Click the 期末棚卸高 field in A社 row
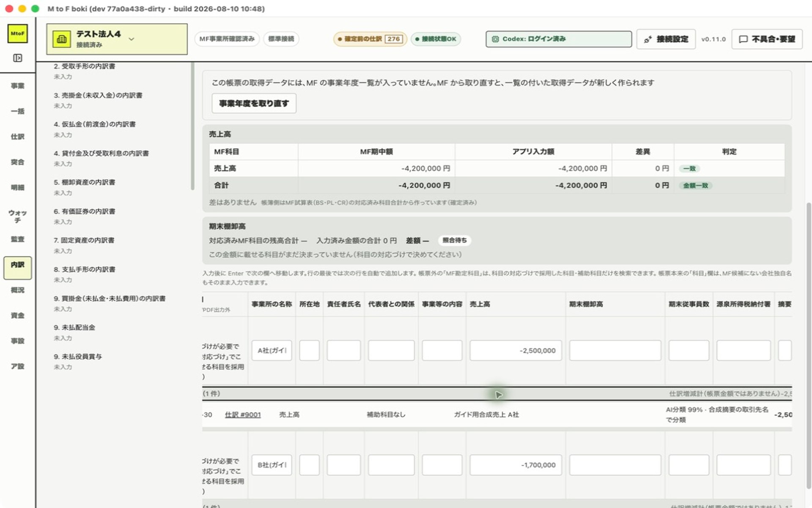The image size is (812, 508). [615, 351]
